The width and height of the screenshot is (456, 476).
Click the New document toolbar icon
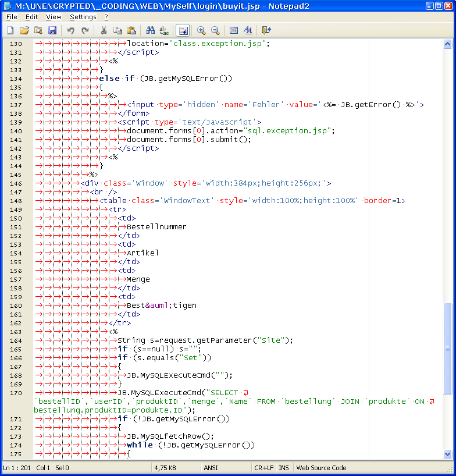[10, 30]
